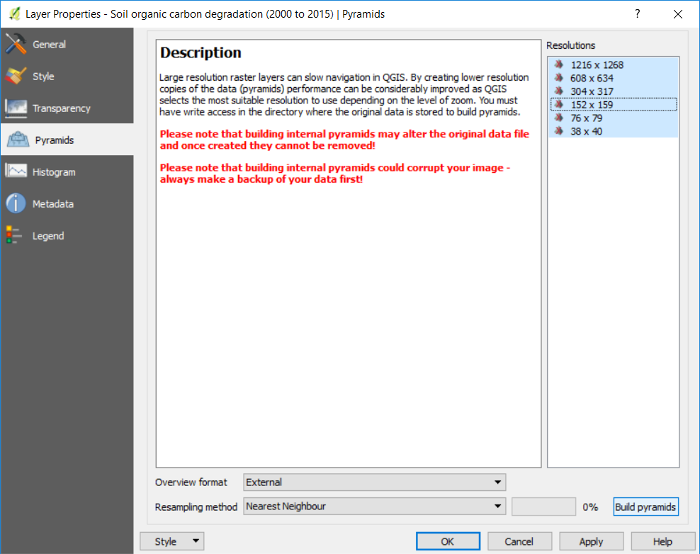The height and width of the screenshot is (554, 700).
Task: Click the pyramid icon beside 608 x 634
Action: pos(558,78)
